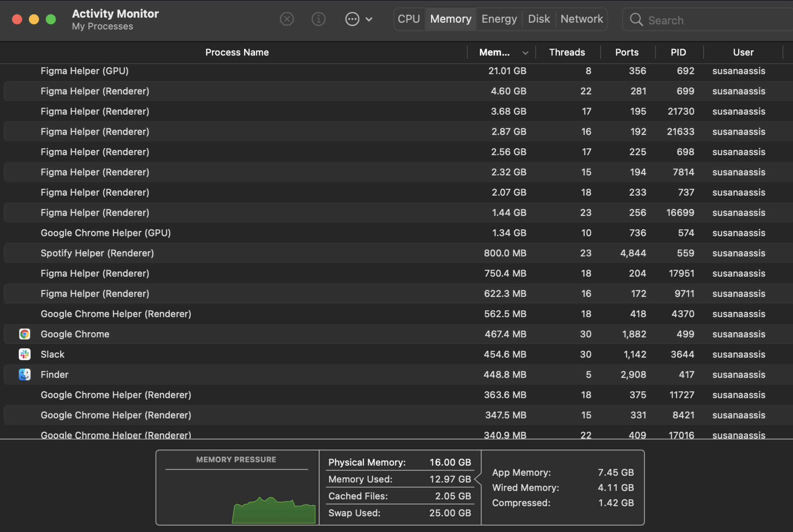Sort by the Process Name column header
This screenshot has height=532, width=793.
pos(237,52)
